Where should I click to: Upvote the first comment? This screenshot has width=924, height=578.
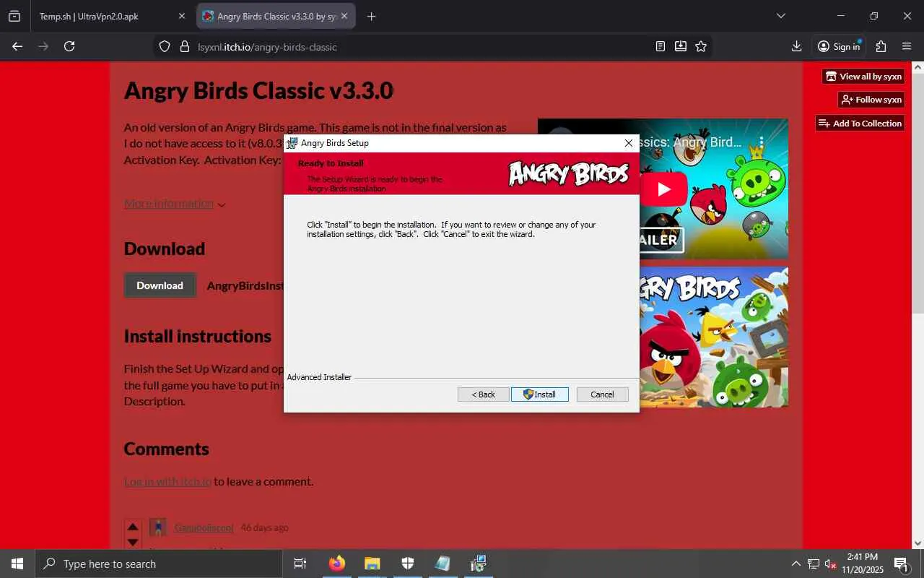click(133, 527)
